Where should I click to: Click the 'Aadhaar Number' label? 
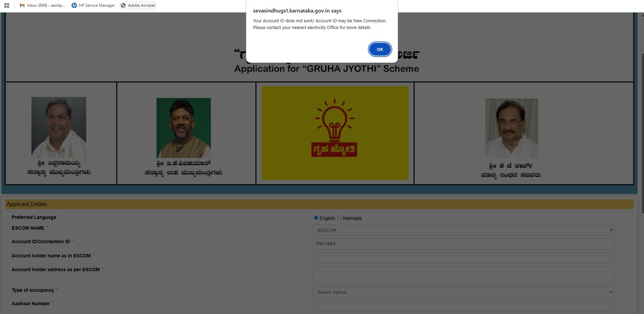click(x=31, y=304)
